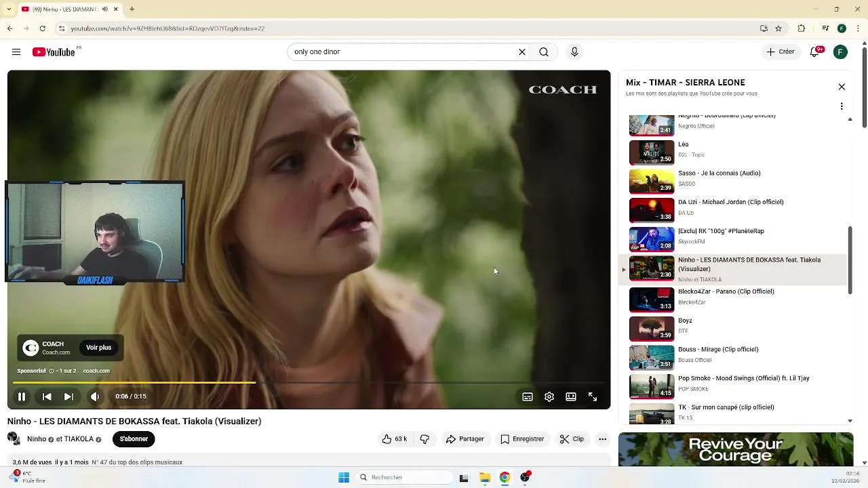Screen dimensions: 868x488
Task: Clear the search box text
Action: 522,52
